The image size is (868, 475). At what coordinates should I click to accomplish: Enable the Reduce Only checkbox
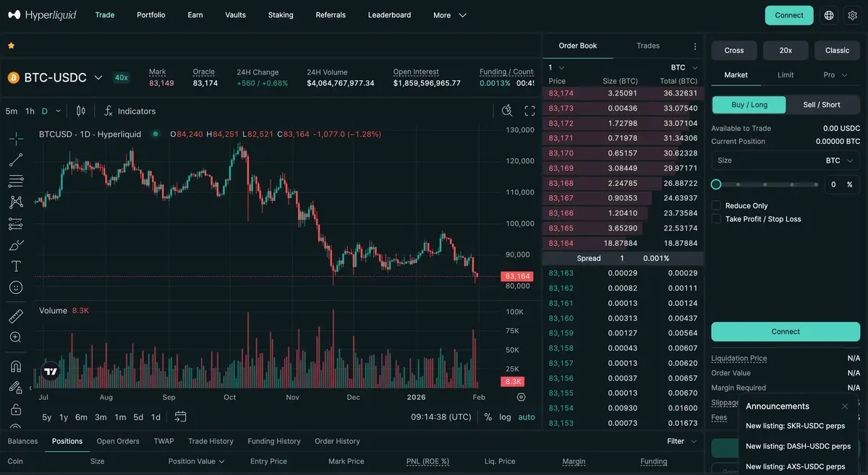(x=716, y=206)
